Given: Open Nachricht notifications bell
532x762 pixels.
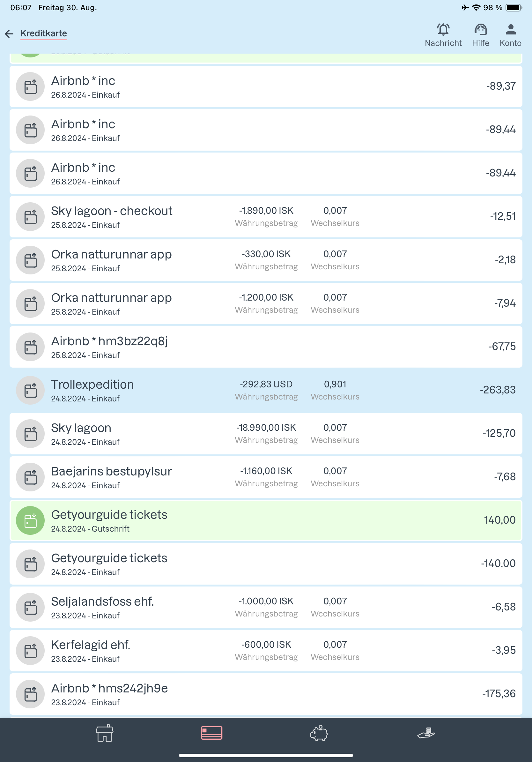Looking at the screenshot, I should (443, 35).
